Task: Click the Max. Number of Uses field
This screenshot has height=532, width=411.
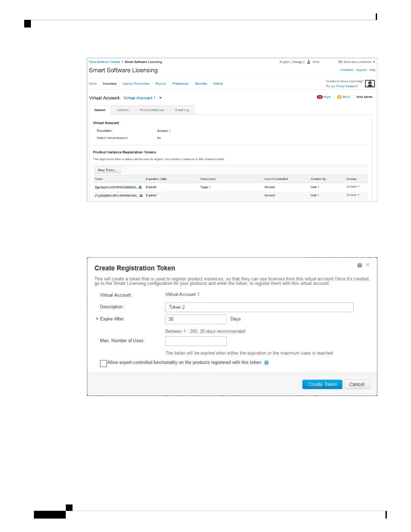Action: pos(196,341)
